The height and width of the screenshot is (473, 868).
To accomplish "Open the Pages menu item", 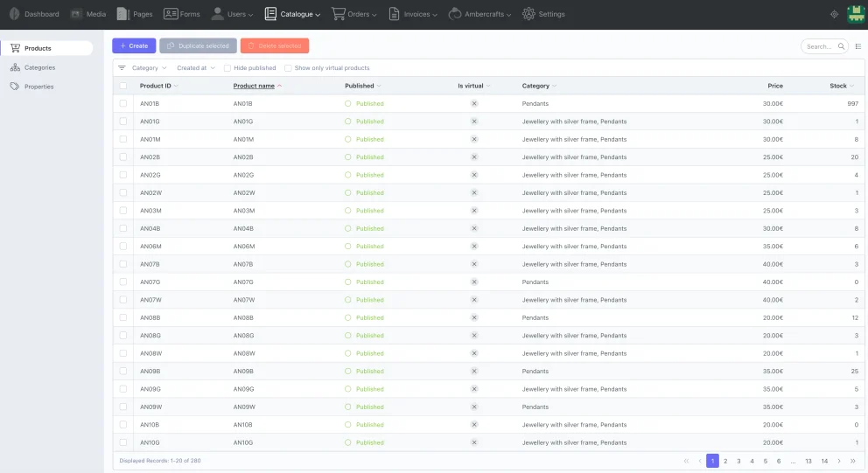I will click(135, 14).
